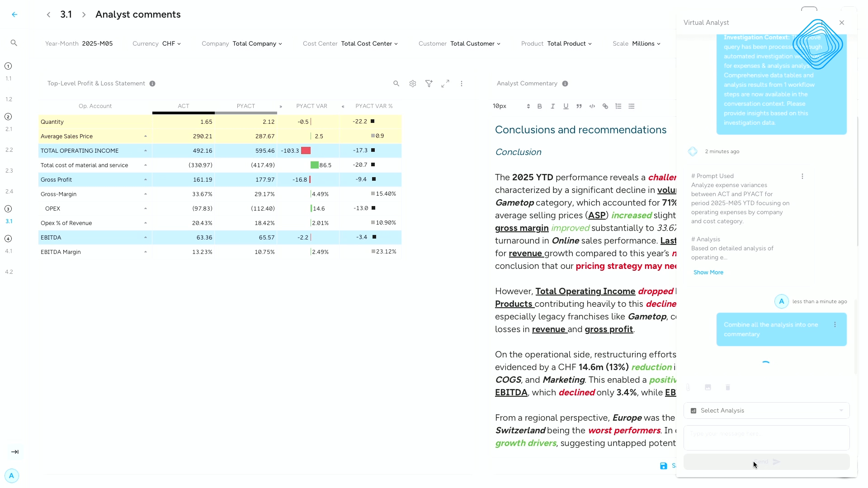Click the add filter funnel icon

click(429, 84)
